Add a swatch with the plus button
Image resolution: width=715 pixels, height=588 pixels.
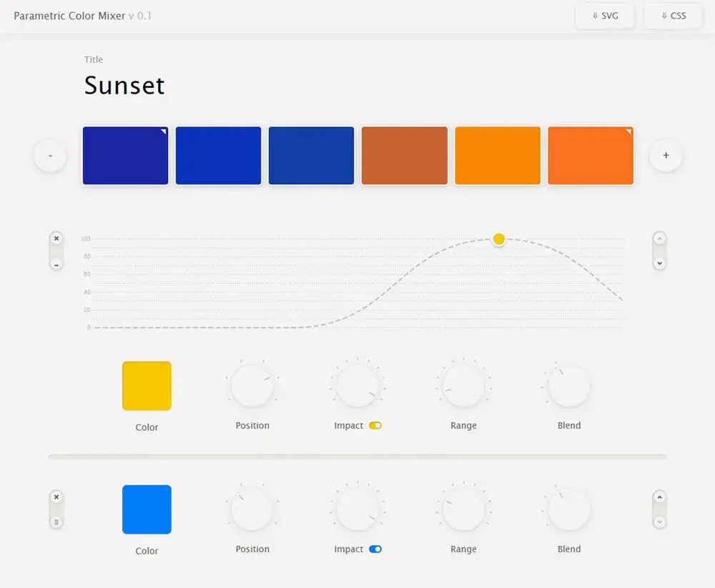pyautogui.click(x=666, y=155)
